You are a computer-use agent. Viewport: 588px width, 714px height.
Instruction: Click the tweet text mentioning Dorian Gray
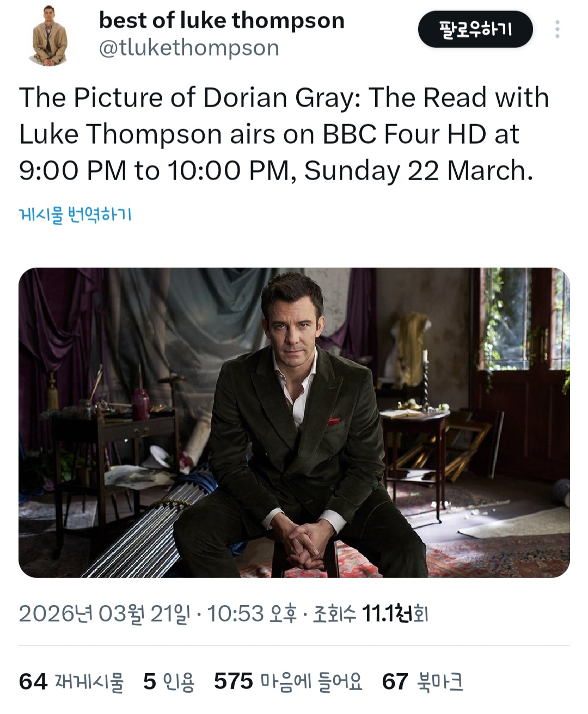pos(283,134)
